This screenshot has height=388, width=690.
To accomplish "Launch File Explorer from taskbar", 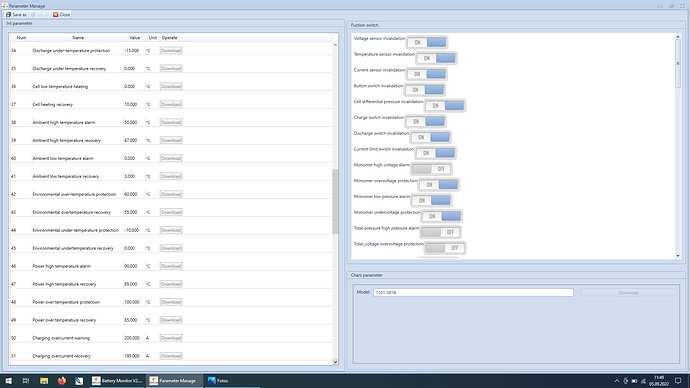I will pyautogui.click(x=44, y=381).
